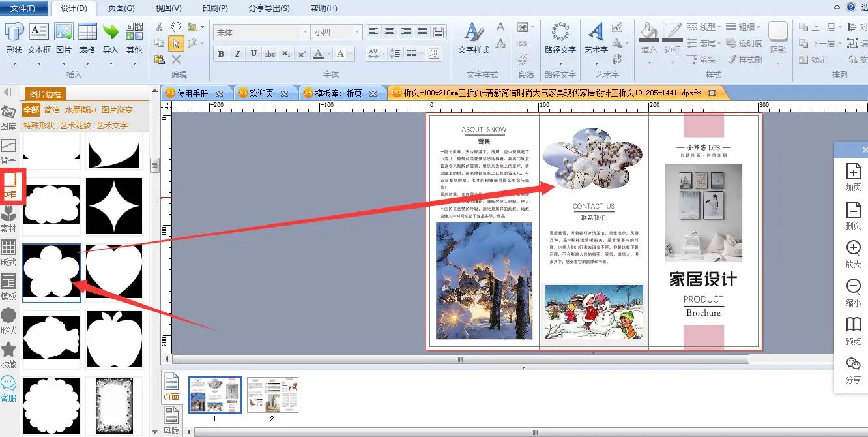The image size is (868, 437).
Task: Open the 宋体 font name dropdown
Action: click(305, 32)
